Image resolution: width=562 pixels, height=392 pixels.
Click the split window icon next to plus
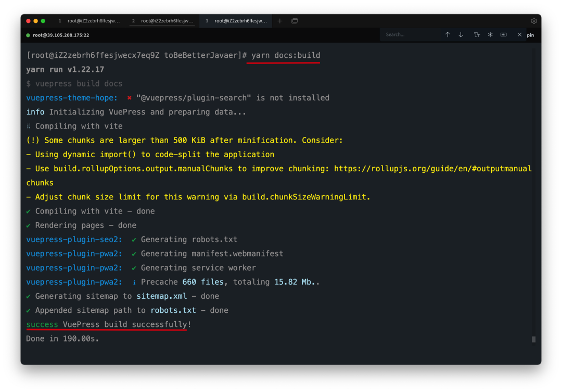[x=295, y=21]
